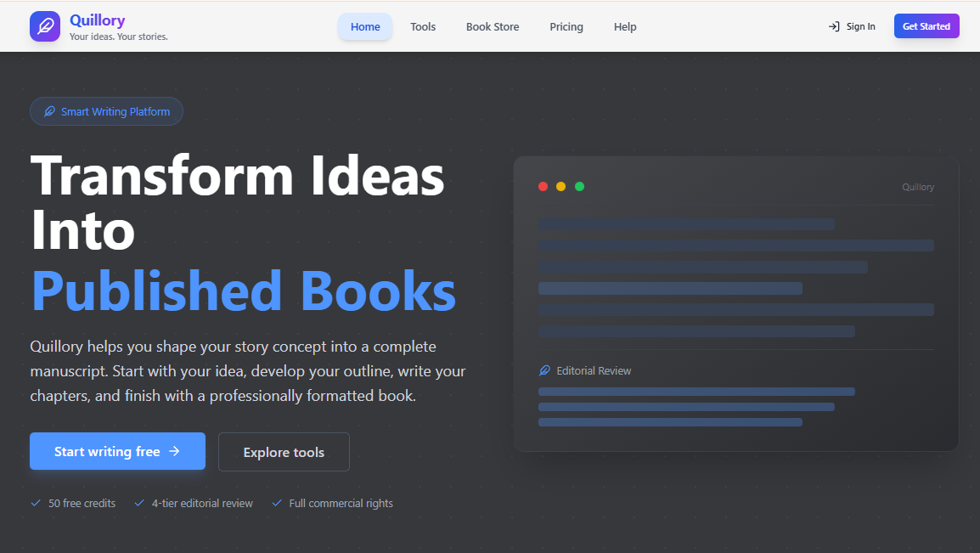This screenshot has height=553, width=980.
Task: Click the checkmark beside 50 free credits
Action: click(35, 503)
